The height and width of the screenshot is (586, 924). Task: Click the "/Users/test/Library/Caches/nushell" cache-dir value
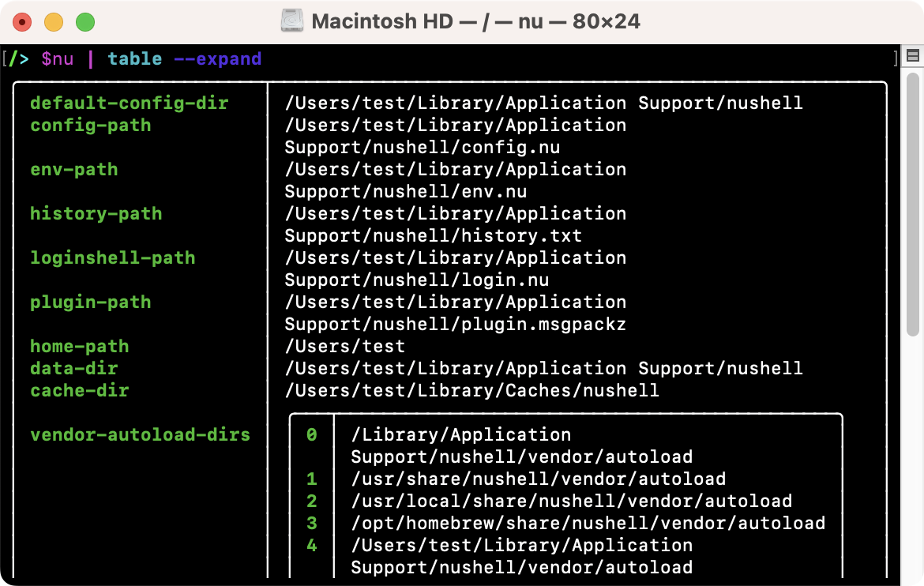click(x=471, y=391)
